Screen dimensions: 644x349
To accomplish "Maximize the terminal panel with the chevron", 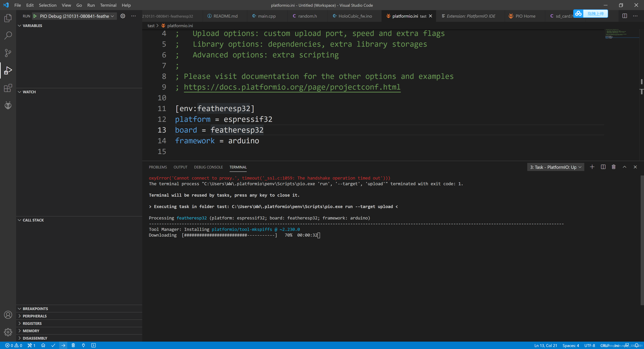I will (624, 167).
